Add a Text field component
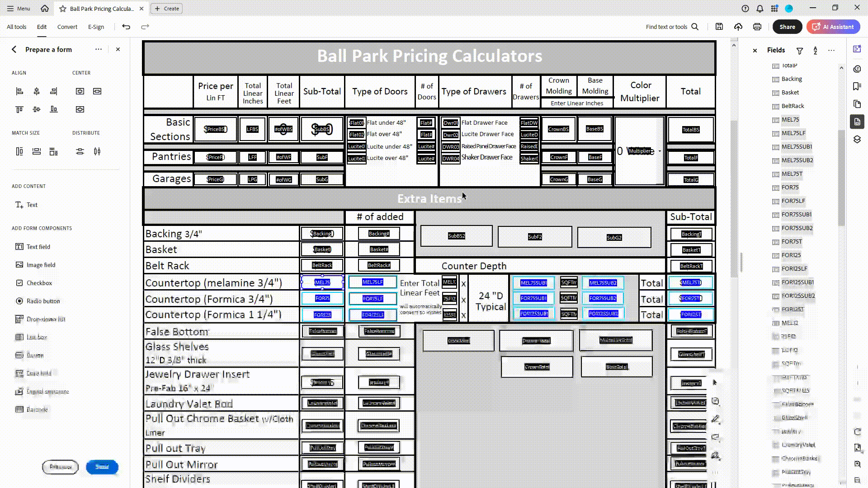 (38, 247)
